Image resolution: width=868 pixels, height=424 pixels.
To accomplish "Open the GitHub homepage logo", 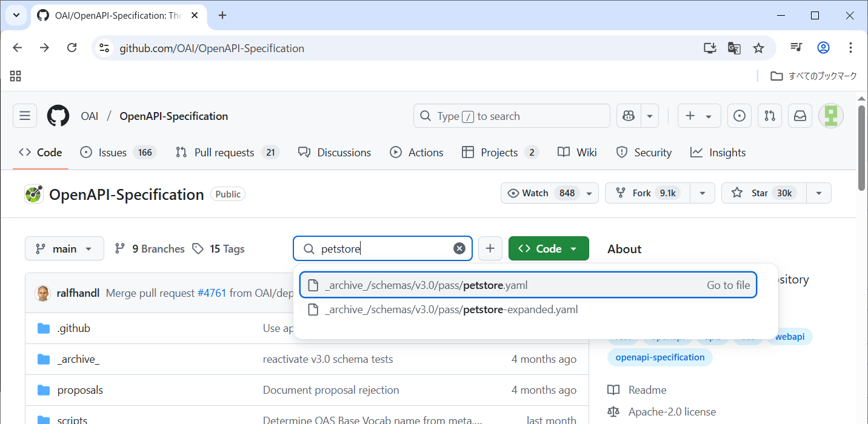I will click(x=58, y=116).
